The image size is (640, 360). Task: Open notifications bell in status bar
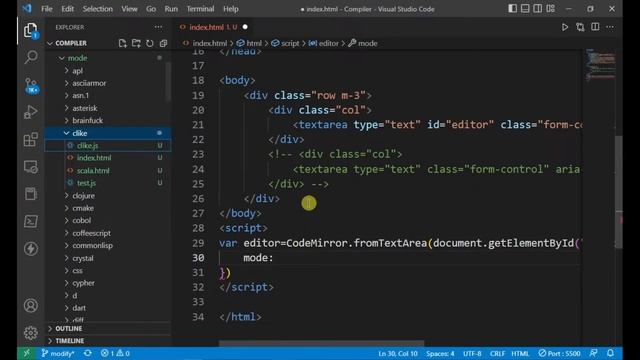pos(610,353)
